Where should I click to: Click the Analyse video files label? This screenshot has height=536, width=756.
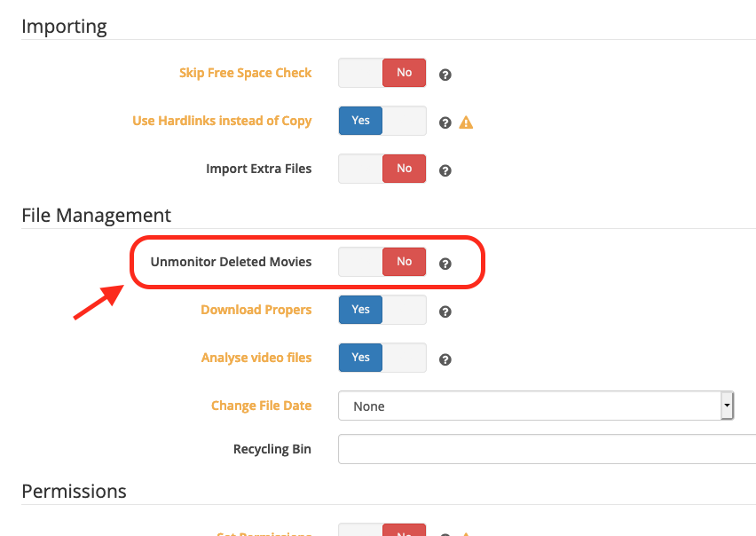(256, 358)
